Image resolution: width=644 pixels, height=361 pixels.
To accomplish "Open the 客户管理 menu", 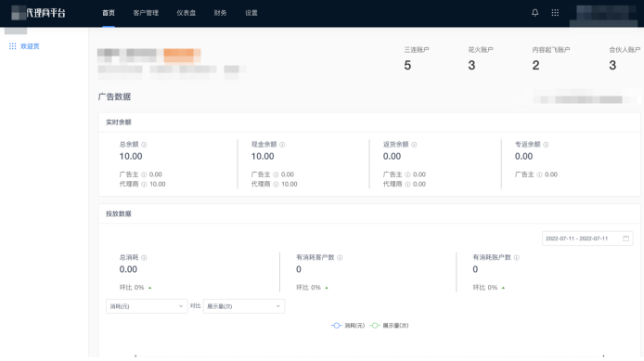I will 146,13.
